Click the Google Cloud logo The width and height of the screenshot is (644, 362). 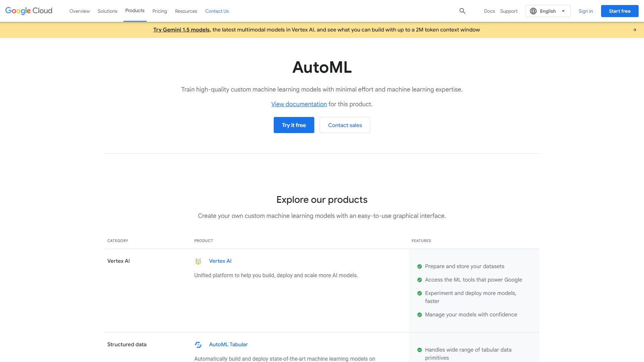29,11
